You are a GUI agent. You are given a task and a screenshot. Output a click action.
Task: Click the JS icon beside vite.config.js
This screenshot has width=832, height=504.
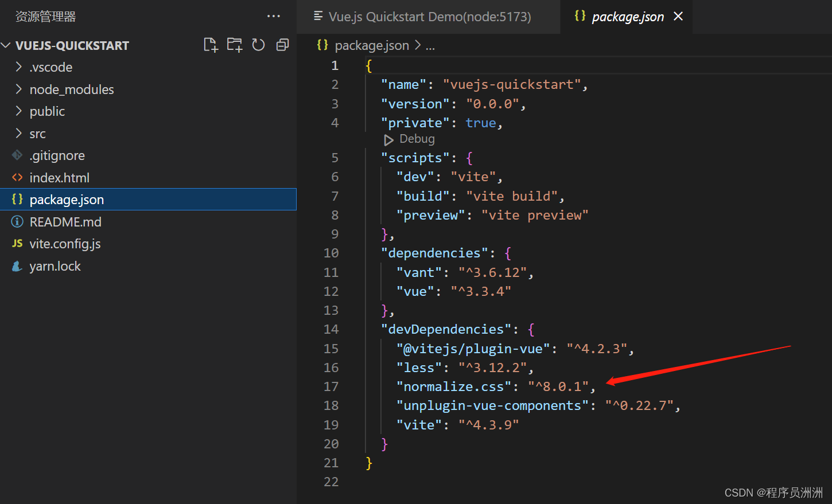(x=17, y=243)
